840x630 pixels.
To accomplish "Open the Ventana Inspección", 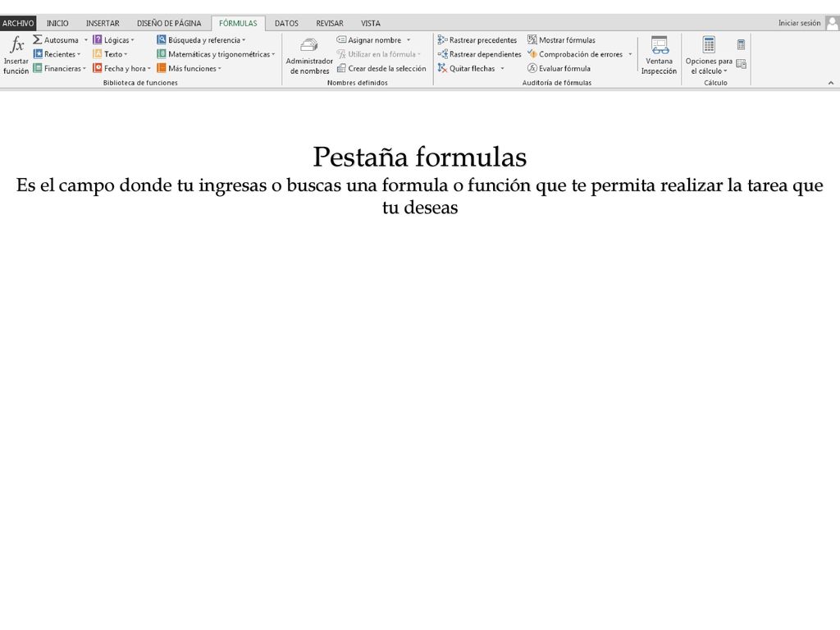I will point(659,55).
